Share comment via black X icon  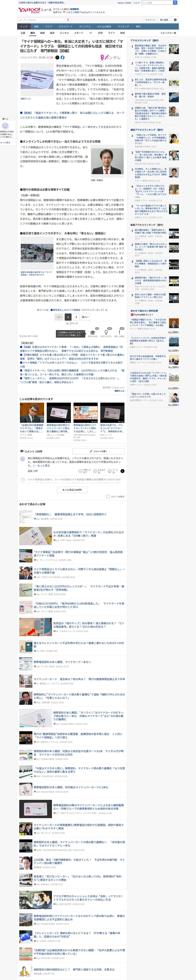coord(122,471)
